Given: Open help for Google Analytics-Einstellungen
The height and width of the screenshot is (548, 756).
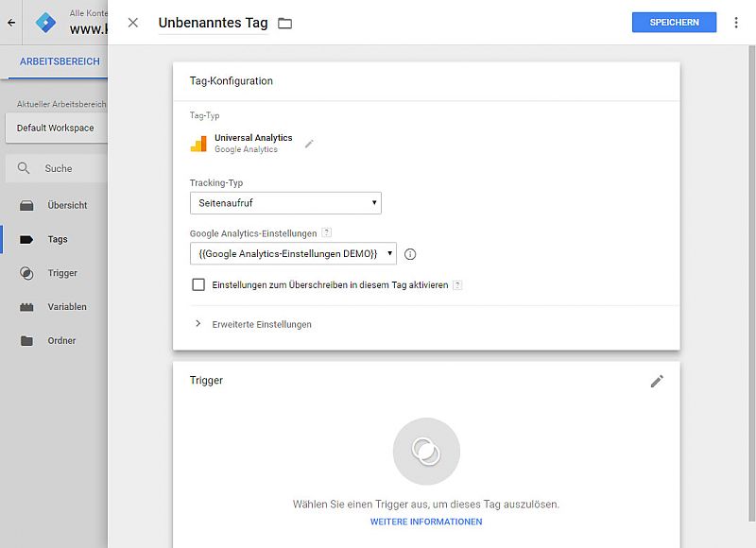Looking at the screenshot, I should click(x=326, y=232).
